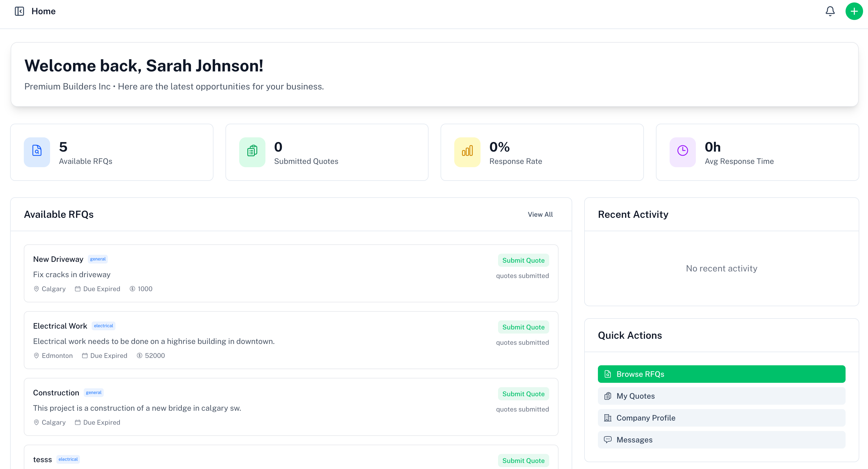Click the electrical tag on tesss
The image size is (868, 469).
[x=68, y=459]
